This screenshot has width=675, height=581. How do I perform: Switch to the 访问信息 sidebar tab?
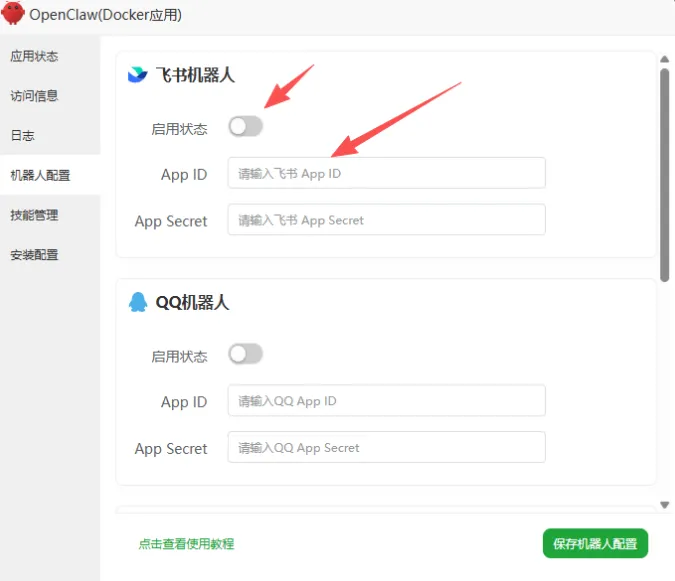tap(35, 96)
